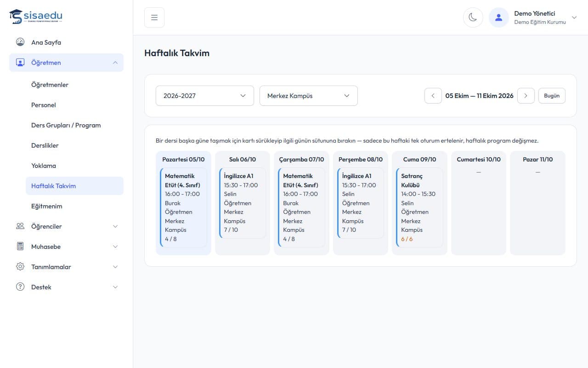
Task: Go to previous week arrow
Action: click(433, 96)
